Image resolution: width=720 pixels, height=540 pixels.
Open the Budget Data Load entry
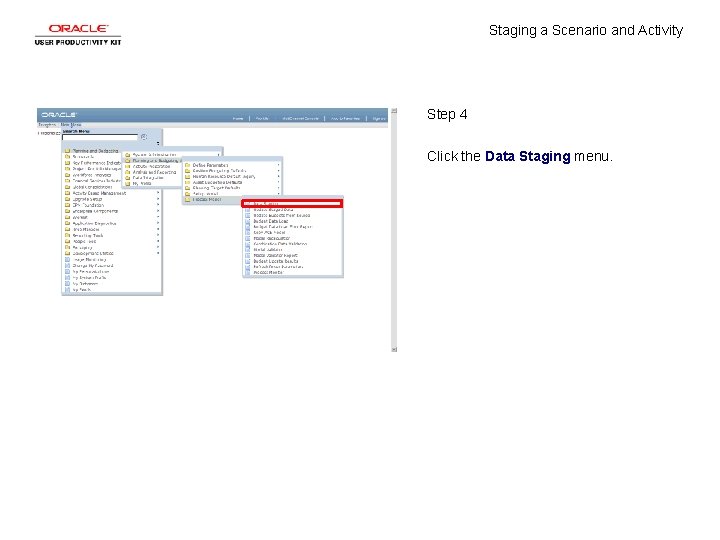coord(270,221)
